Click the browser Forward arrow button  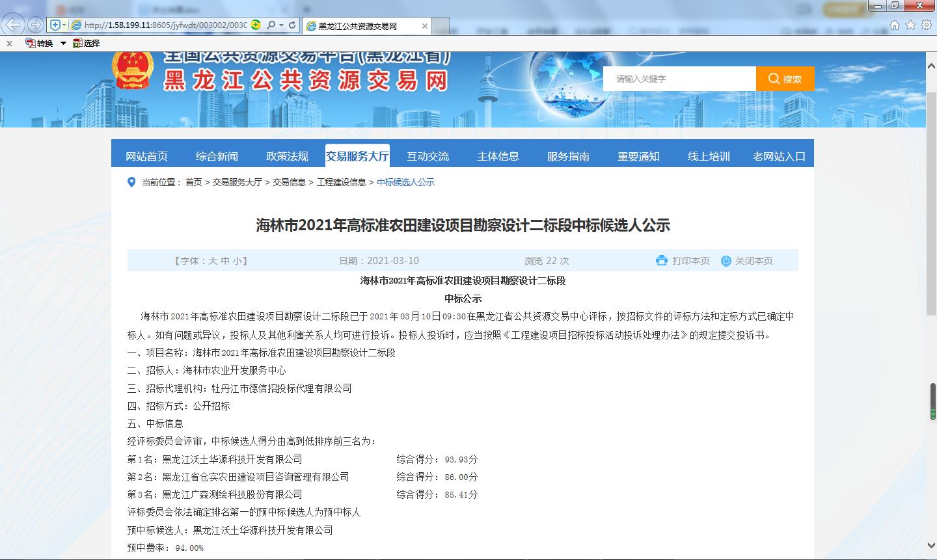[x=36, y=25]
